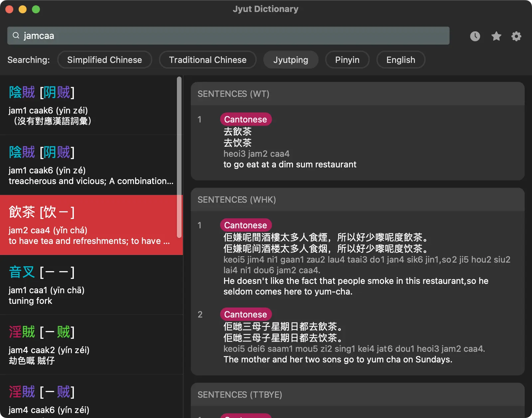Switch search mode to English
Image resolution: width=532 pixels, height=418 pixels.
coord(401,60)
